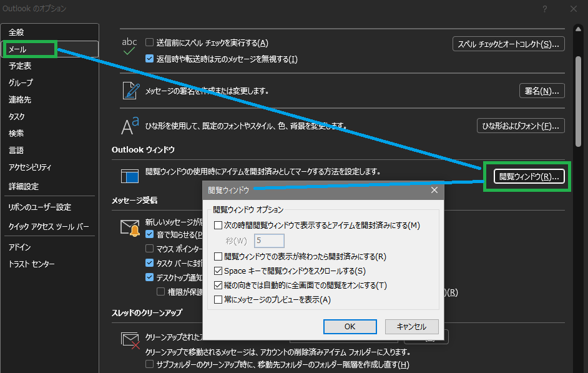Open ひな形およびフォント settings

[521, 126]
